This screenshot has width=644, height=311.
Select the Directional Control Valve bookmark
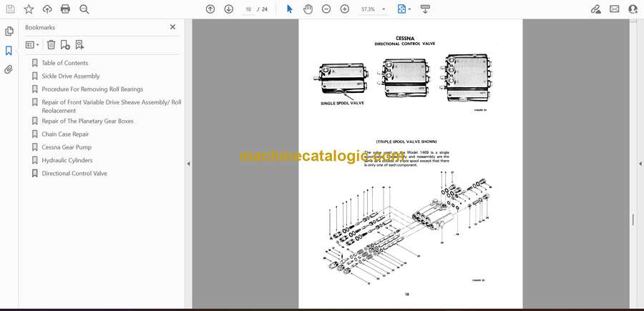tap(74, 173)
